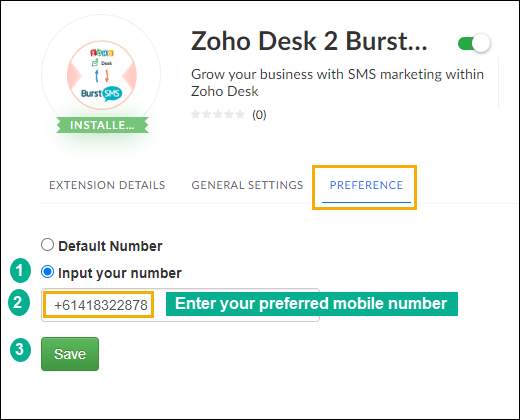The height and width of the screenshot is (420, 520).
Task: Click the green Save button
Action: click(x=70, y=354)
